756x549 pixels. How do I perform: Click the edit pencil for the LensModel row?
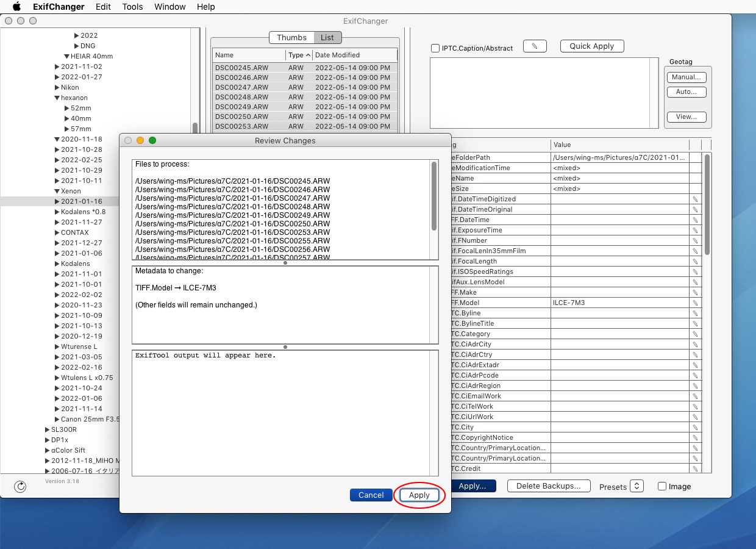694,282
